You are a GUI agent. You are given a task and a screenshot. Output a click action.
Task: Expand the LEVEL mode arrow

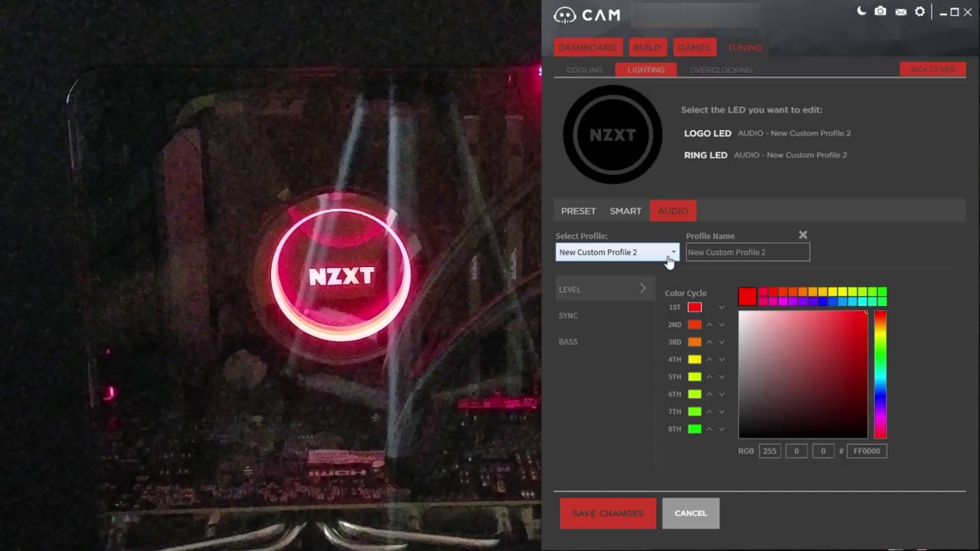642,289
